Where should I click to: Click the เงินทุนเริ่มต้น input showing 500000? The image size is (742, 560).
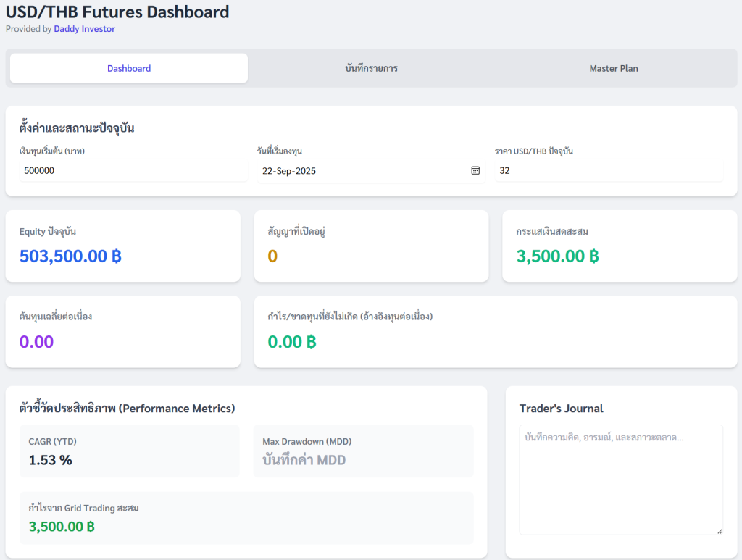coord(133,171)
